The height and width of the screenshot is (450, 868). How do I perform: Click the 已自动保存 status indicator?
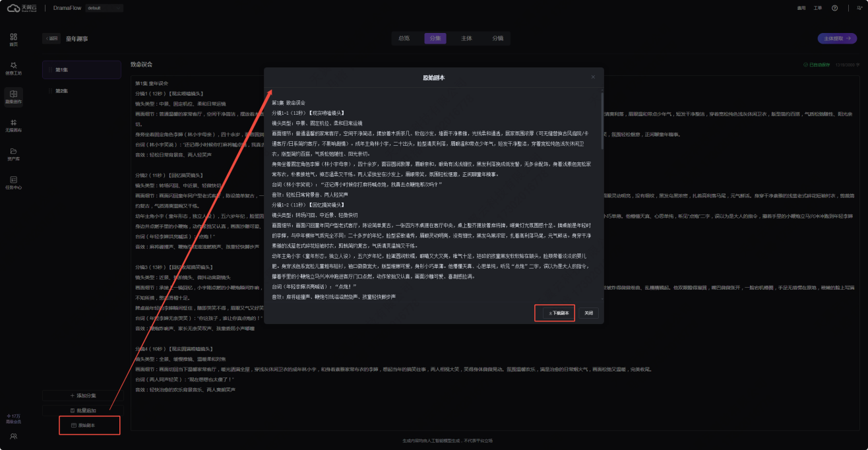(817, 65)
